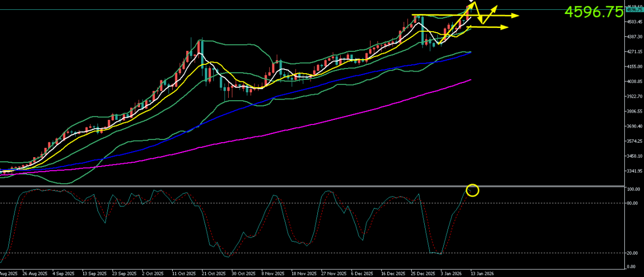
Task: Click the highlighted 4596.75 tag on price axis
Action: pyautogui.click(x=634, y=9)
